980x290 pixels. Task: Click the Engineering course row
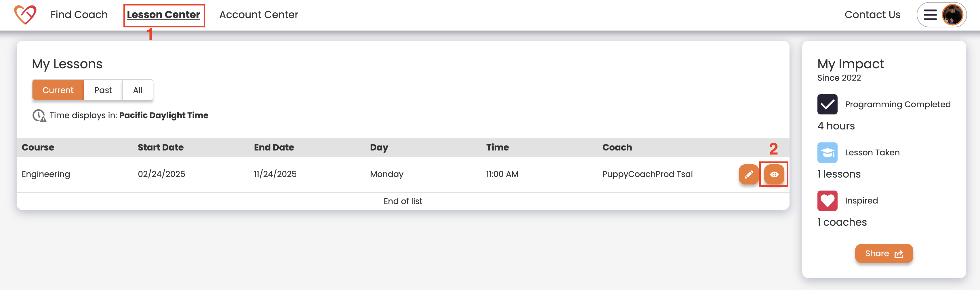point(46,174)
